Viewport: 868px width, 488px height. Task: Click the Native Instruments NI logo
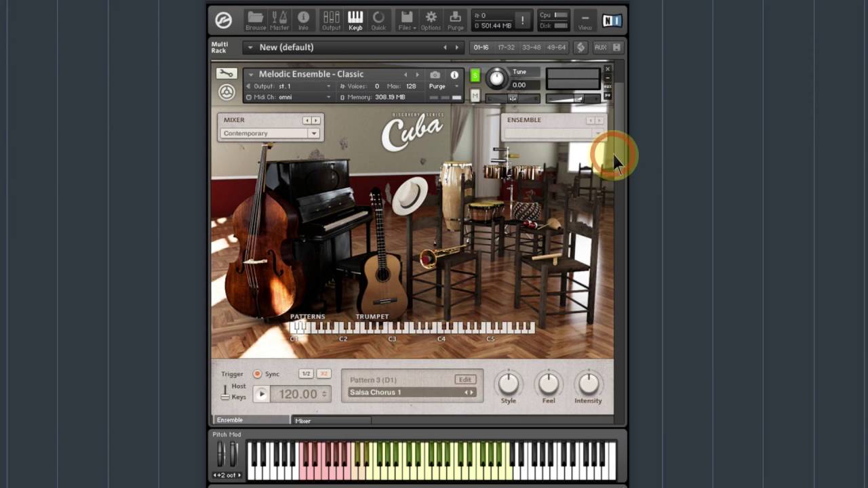click(612, 21)
